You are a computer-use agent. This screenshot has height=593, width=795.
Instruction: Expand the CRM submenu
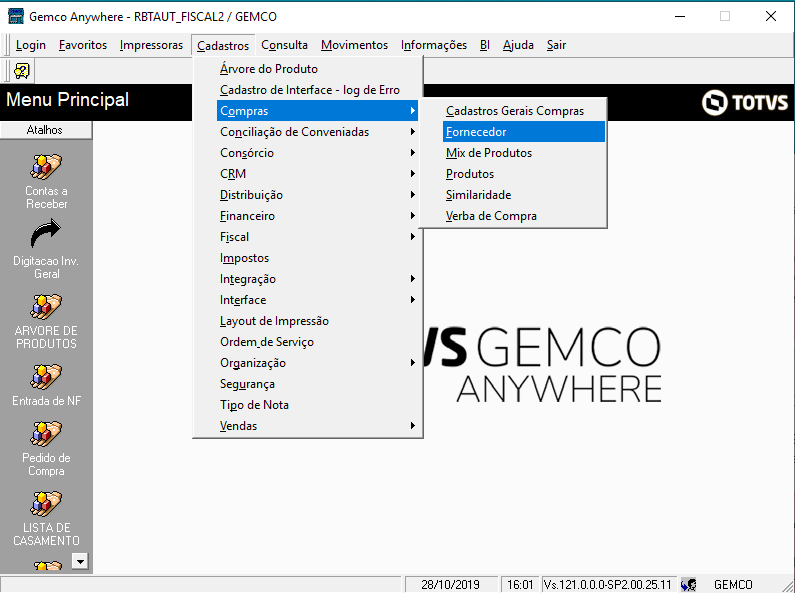point(317,174)
